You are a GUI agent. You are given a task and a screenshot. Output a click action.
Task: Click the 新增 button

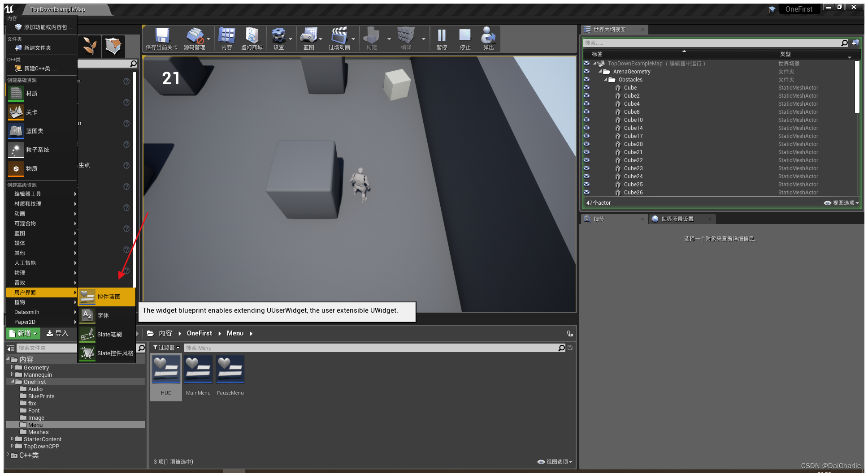[x=23, y=333]
